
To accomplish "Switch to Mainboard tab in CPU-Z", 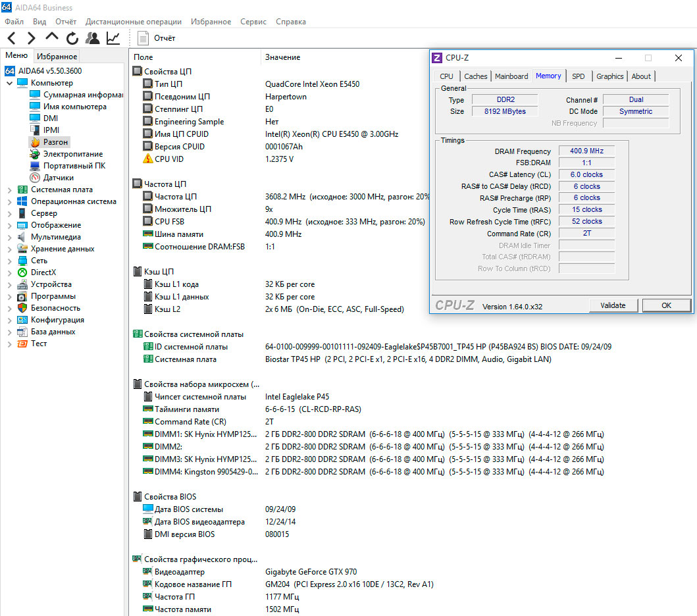I will [511, 76].
